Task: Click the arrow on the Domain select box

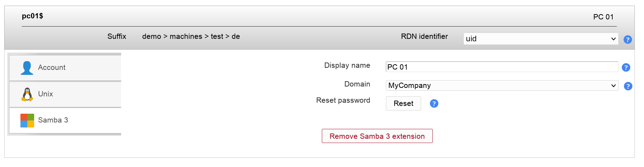Action: 613,85
